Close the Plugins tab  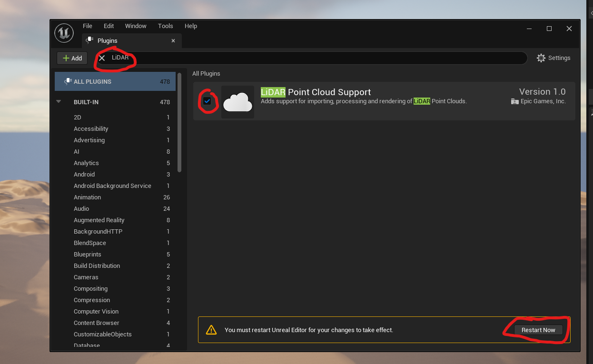click(173, 41)
